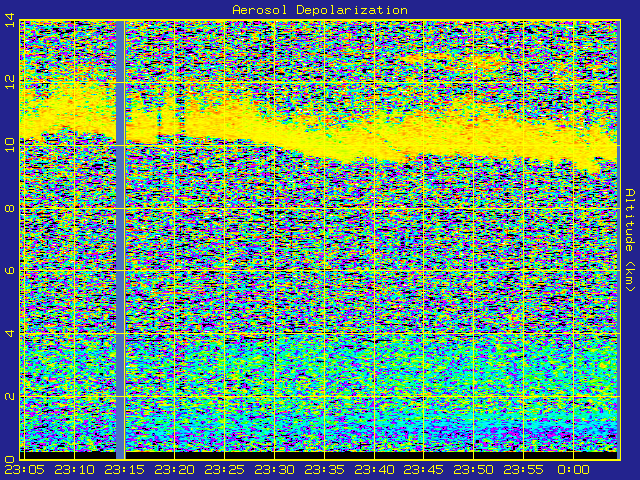This screenshot has width=640, height=480.
Task: Select the 23:30 time axis label
Action: (x=274, y=470)
